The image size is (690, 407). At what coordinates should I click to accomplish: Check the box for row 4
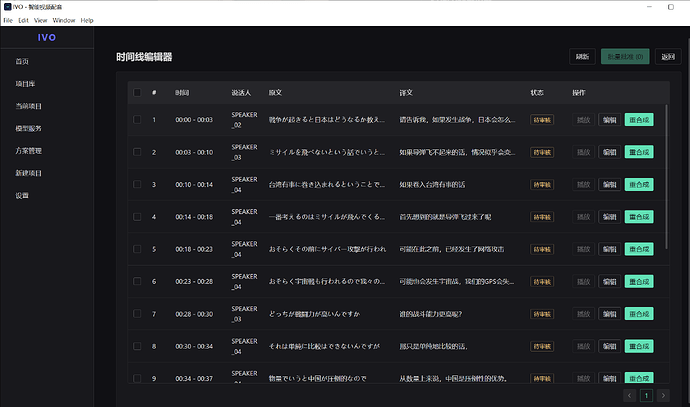click(x=137, y=216)
